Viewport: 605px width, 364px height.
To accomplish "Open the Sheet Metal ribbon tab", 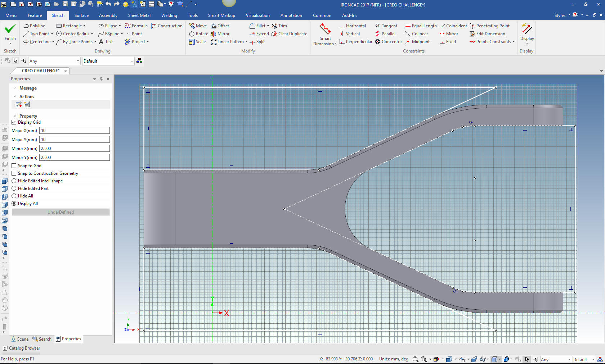I will [139, 15].
